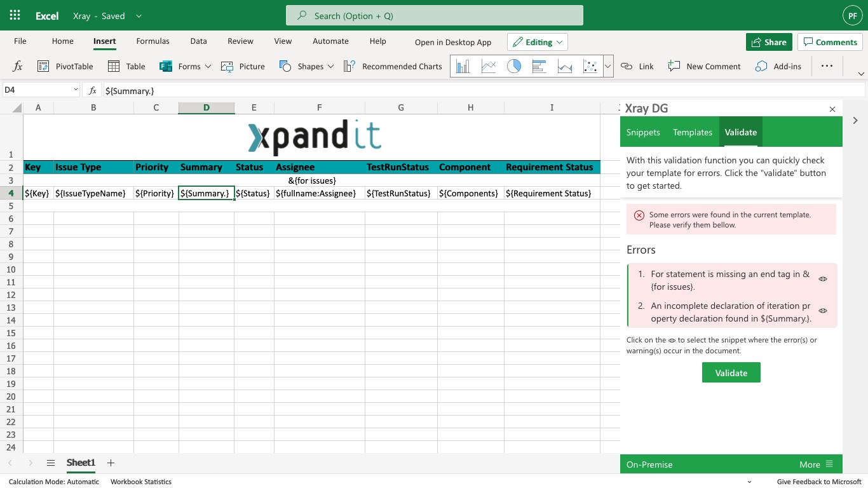The width and height of the screenshot is (868, 488).
Task: Click the Share button
Action: [x=769, y=42]
